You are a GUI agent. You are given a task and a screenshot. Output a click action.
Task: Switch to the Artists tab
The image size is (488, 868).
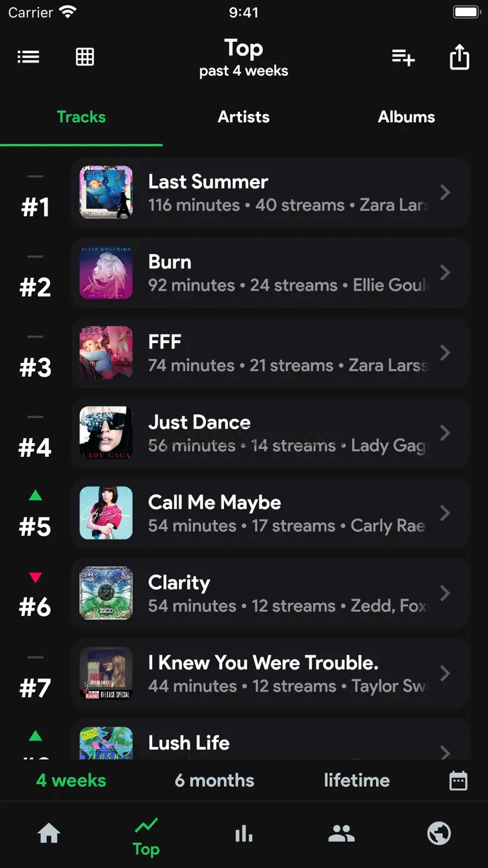244,117
